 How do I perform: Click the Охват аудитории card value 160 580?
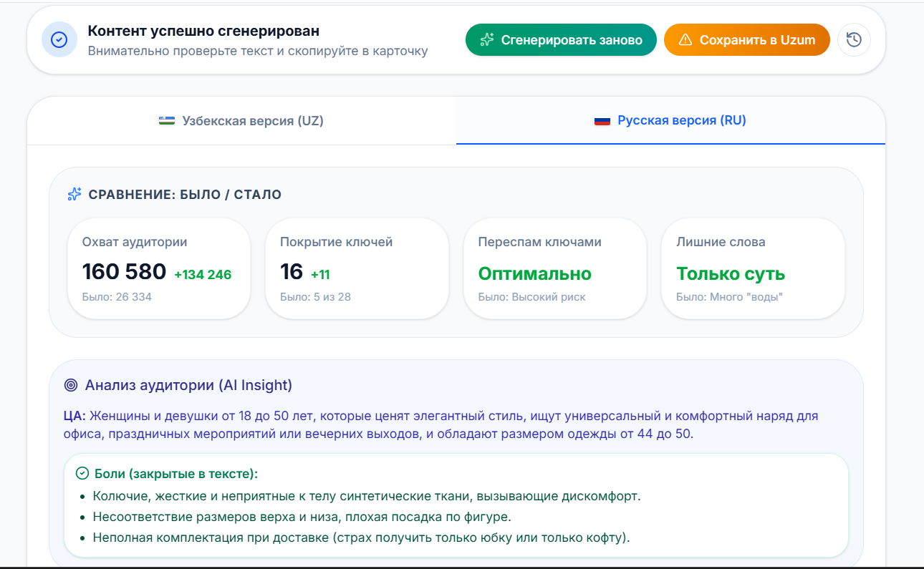[125, 273]
